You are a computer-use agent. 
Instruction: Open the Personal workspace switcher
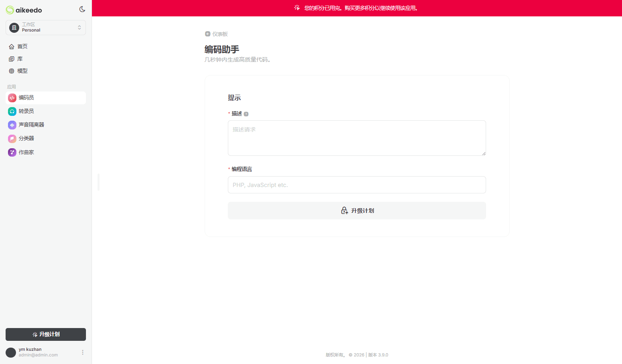45,27
